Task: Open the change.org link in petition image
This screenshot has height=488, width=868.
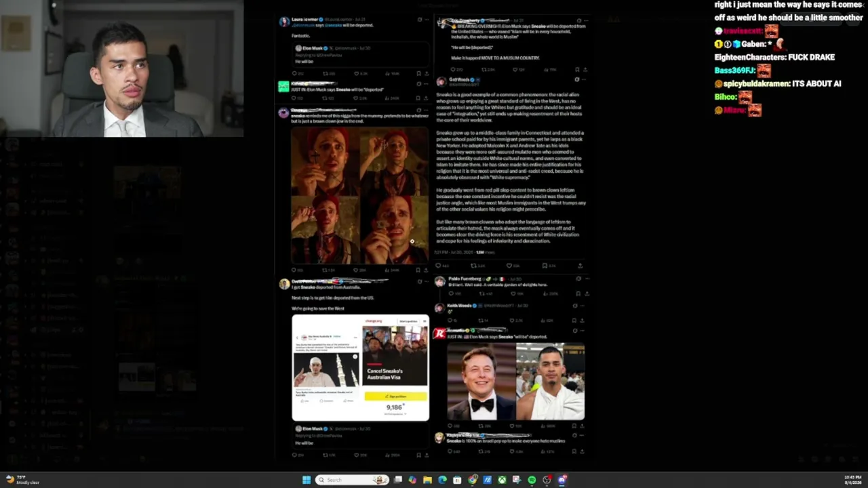Action: click(x=374, y=321)
